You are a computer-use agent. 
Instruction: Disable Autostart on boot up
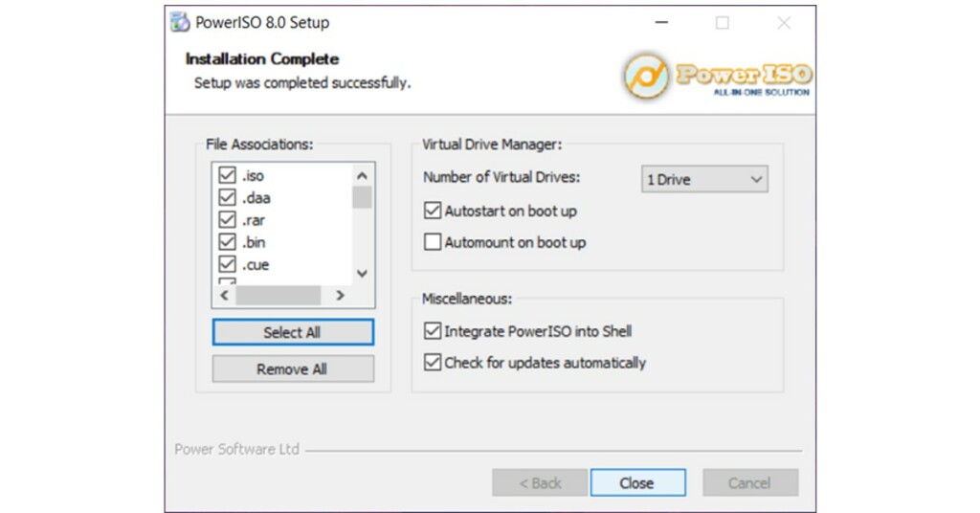433,211
